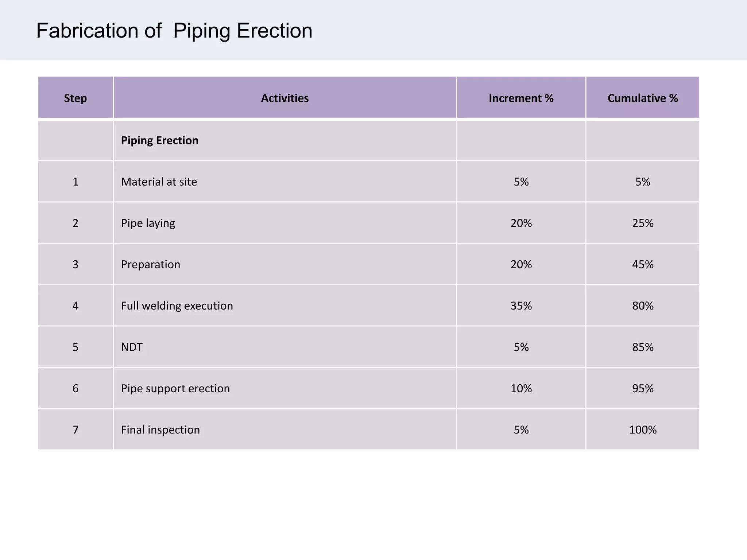Click the Final inspection activity cell
The height and width of the screenshot is (560, 747).
pyautogui.click(x=160, y=429)
